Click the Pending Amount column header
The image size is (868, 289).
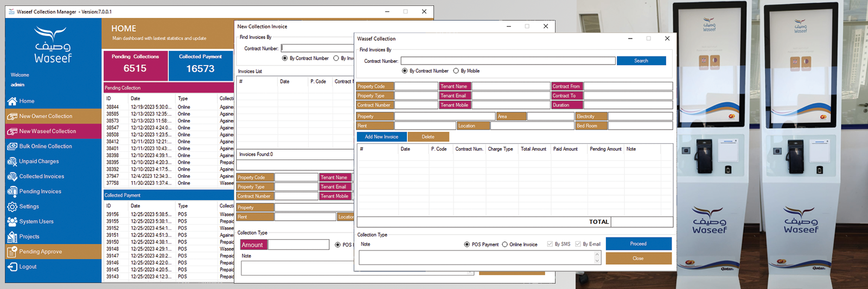tap(605, 149)
